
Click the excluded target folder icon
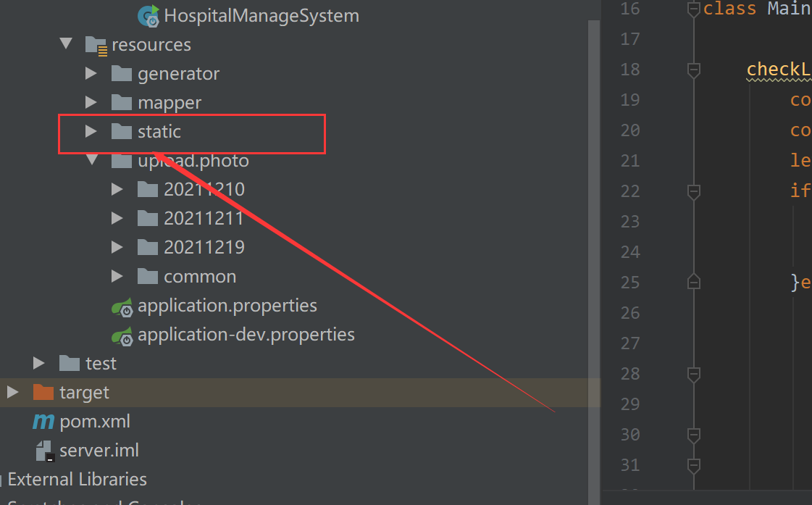(43, 392)
